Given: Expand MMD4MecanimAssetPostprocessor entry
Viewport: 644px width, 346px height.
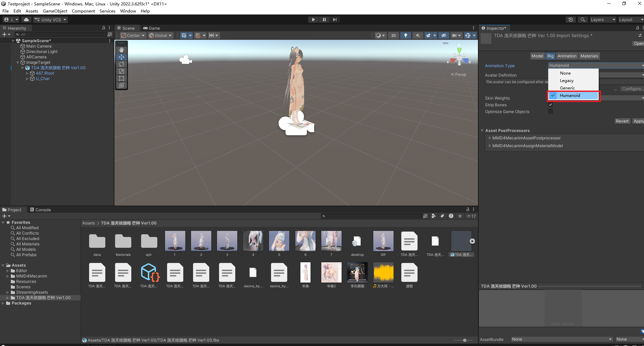Looking at the screenshot, I should pos(490,138).
